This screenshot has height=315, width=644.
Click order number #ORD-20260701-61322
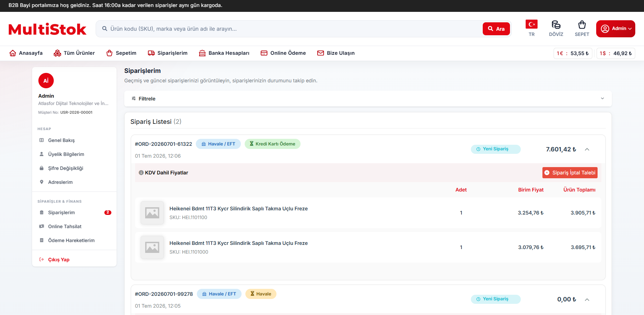tap(163, 144)
